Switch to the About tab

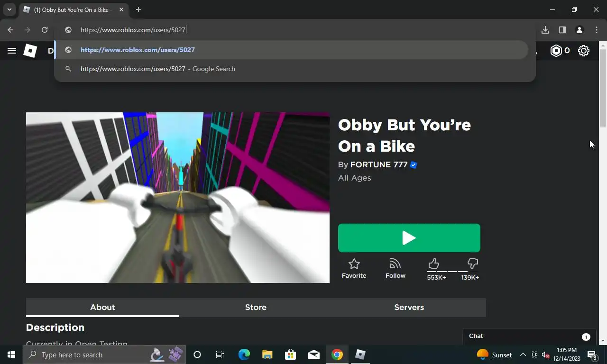(102, 307)
